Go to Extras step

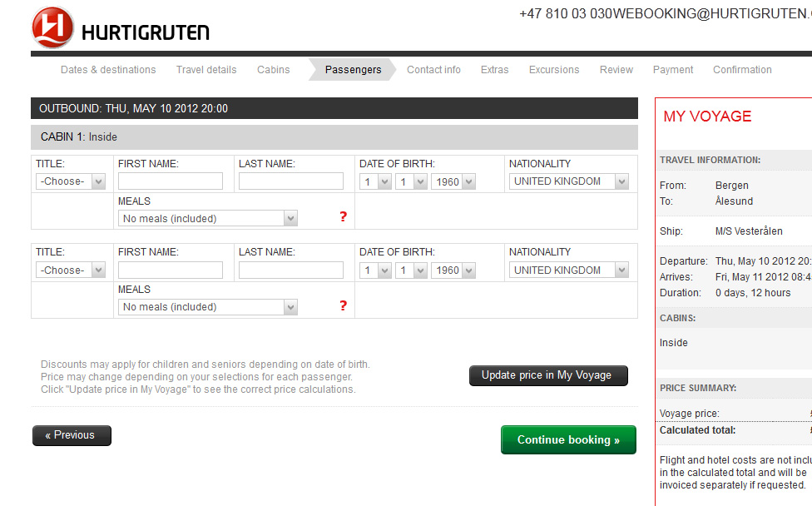tap(494, 69)
